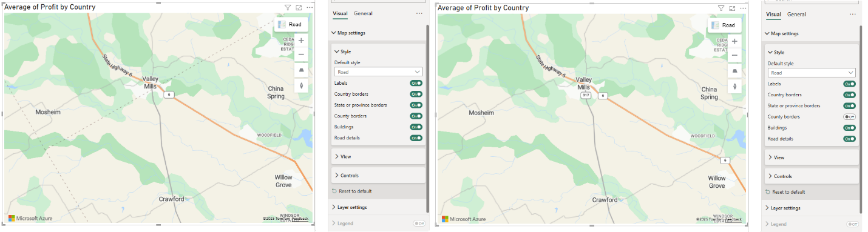This screenshot has height=232, width=868.
Task: Click Reset to default icon in left pane
Action: (334, 191)
